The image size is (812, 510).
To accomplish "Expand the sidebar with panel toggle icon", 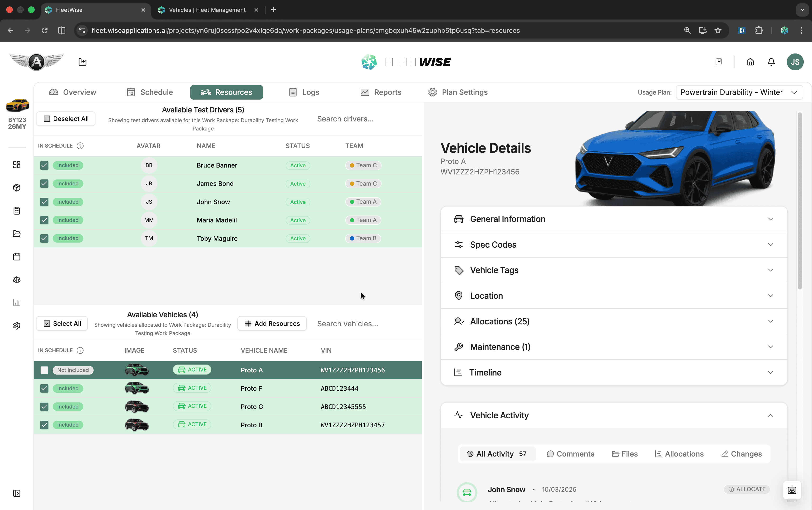I will coord(17,493).
